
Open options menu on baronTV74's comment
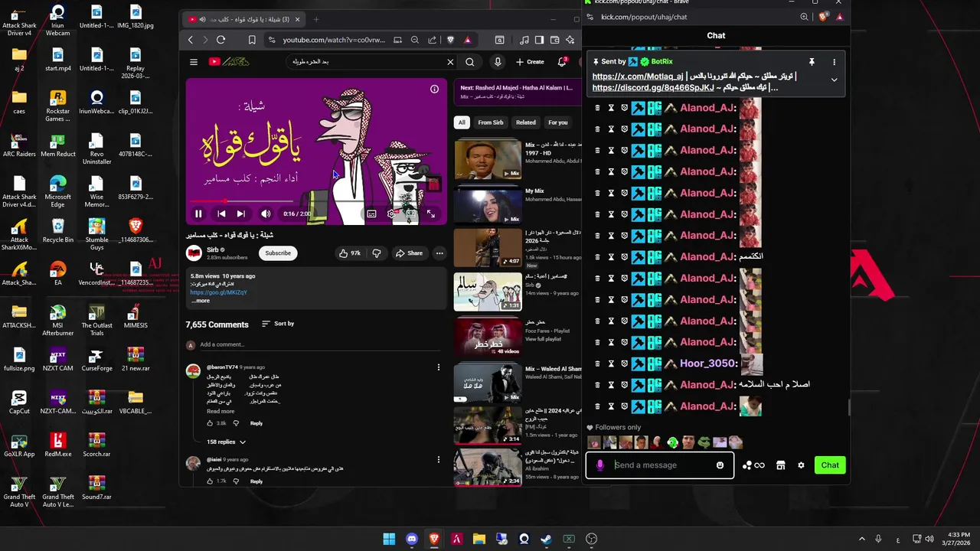point(438,368)
